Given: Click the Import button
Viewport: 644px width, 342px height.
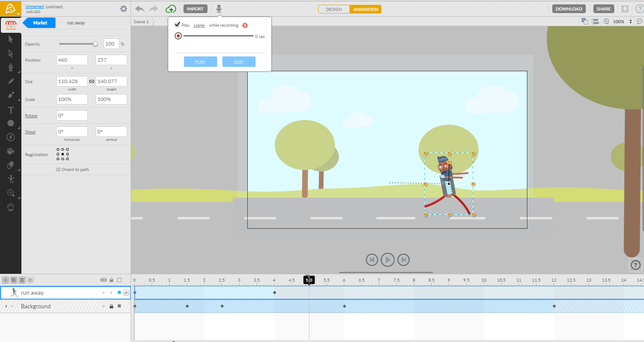Looking at the screenshot, I should click(195, 9).
